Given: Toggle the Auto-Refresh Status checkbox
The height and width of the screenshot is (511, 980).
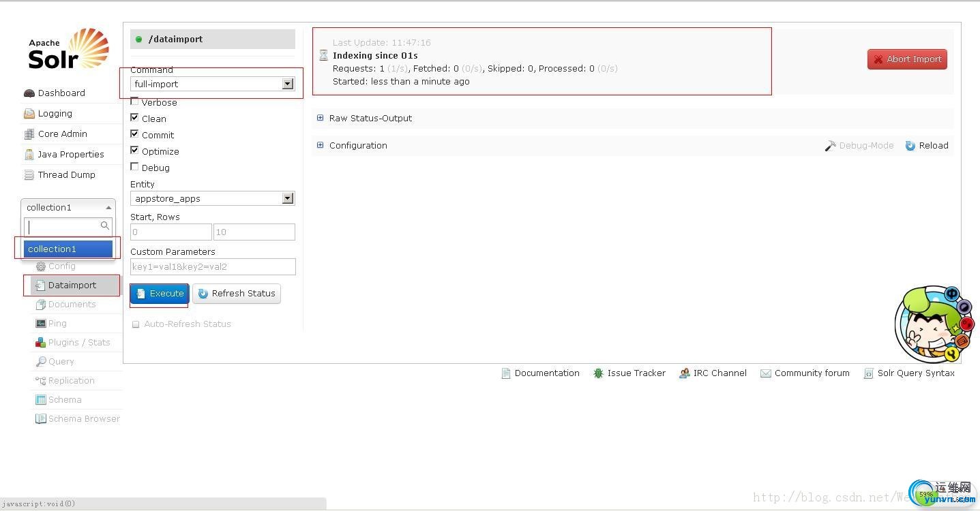Looking at the screenshot, I should 136,324.
